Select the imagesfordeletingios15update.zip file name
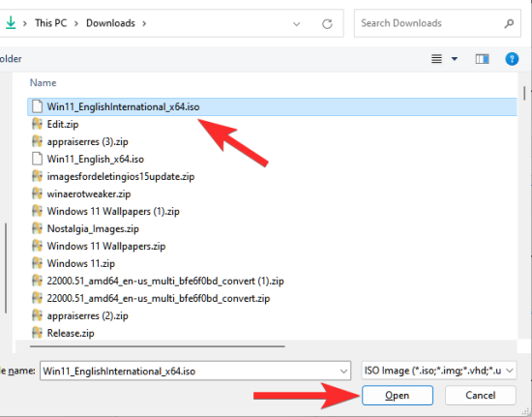 click(121, 176)
